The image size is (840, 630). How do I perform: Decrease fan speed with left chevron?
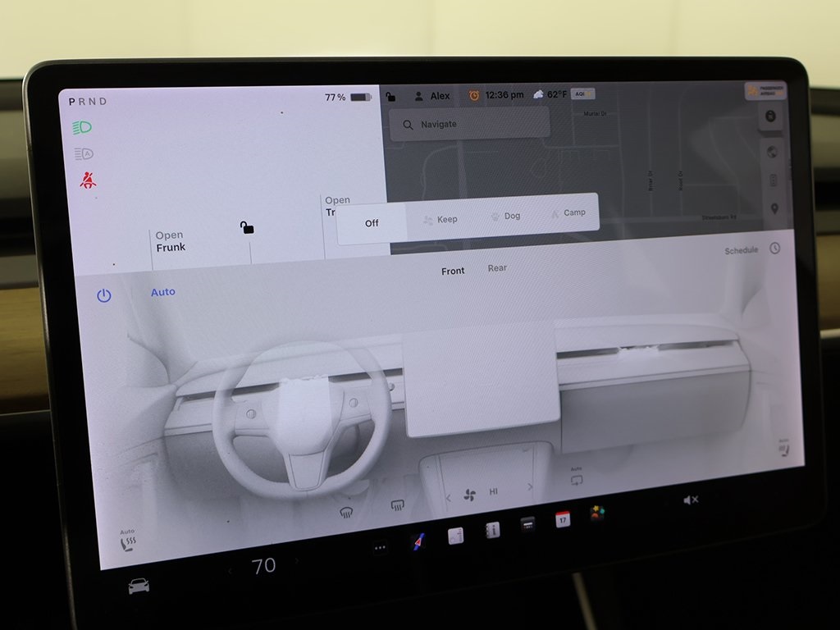click(x=449, y=498)
